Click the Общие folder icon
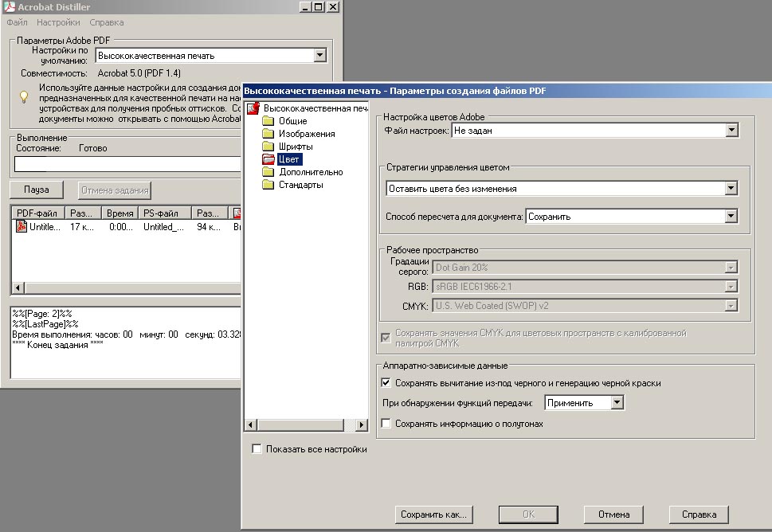The image size is (772, 532). 268,121
